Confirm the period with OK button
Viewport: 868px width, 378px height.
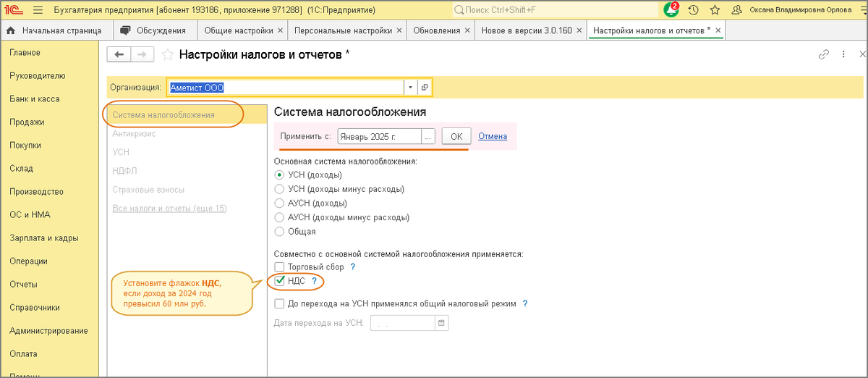point(456,136)
